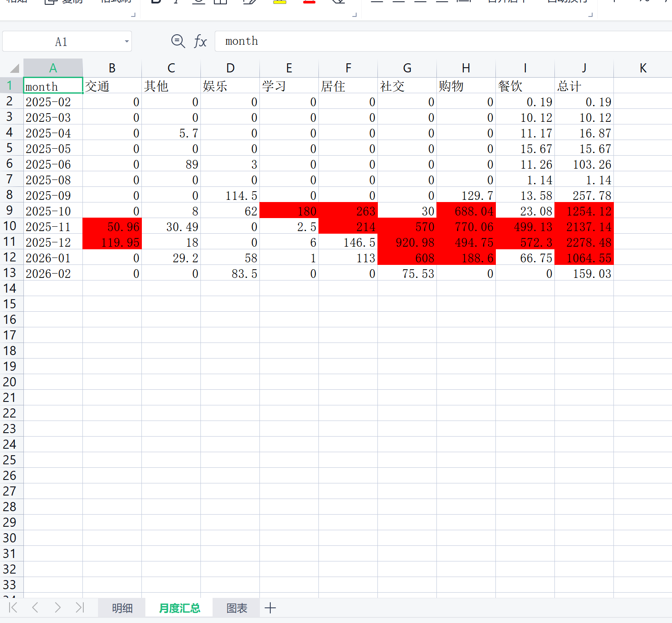
Task: Jump to first sheet using navigation arrow
Action: [x=13, y=607]
